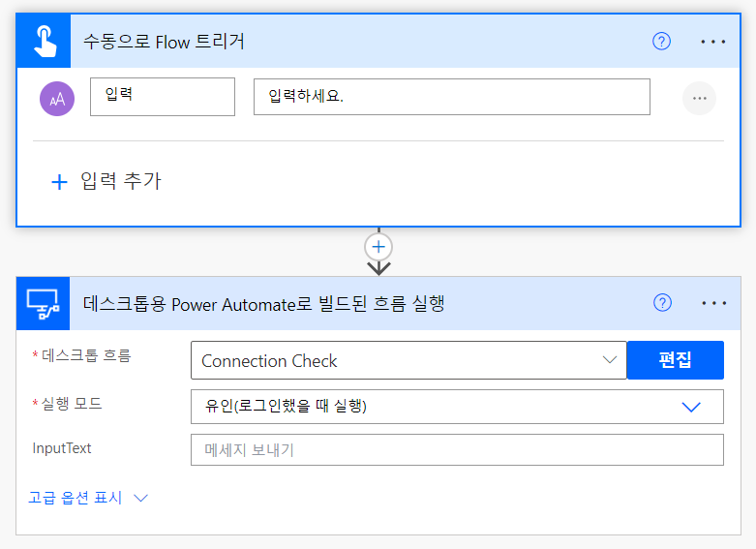Open help for 수동으로 Flow 트리거
The height and width of the screenshot is (549, 756).
tap(661, 42)
